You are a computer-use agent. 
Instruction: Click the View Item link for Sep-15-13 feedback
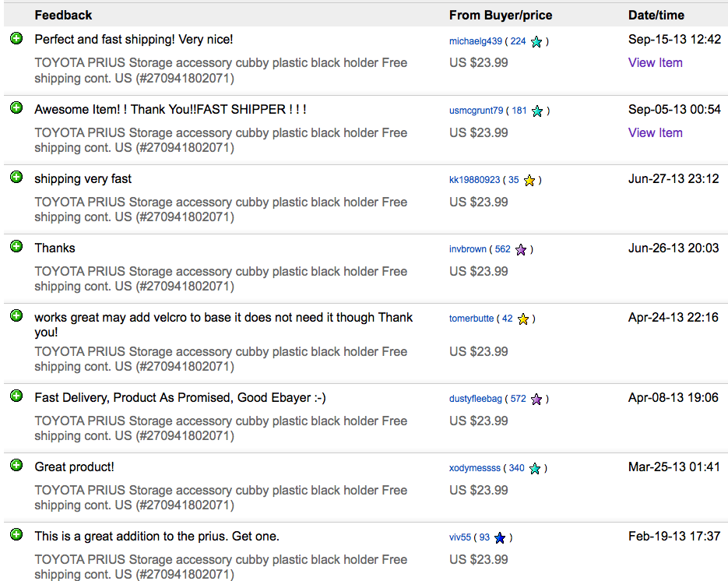coord(655,62)
